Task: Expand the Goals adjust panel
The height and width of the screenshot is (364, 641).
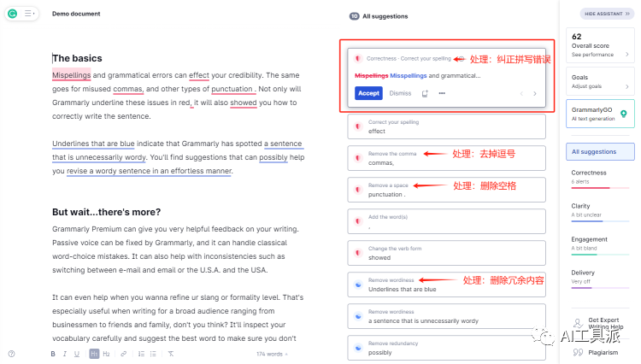Action: 600,82
